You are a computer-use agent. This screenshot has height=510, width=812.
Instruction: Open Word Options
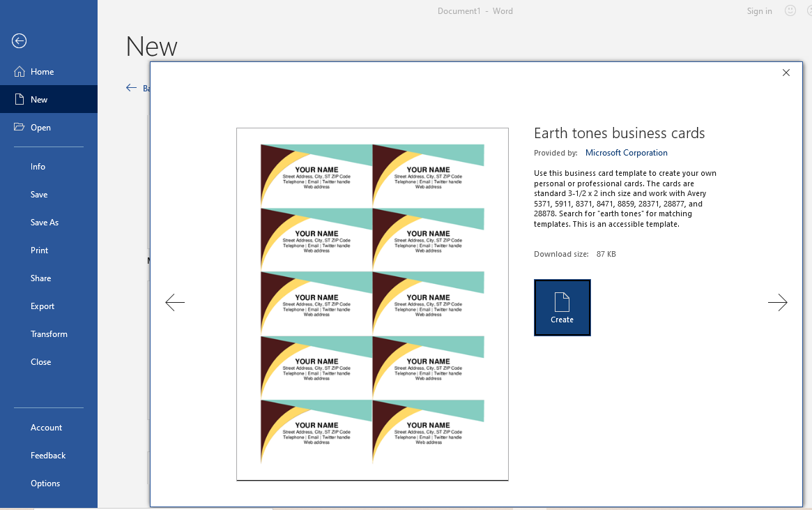click(45, 483)
